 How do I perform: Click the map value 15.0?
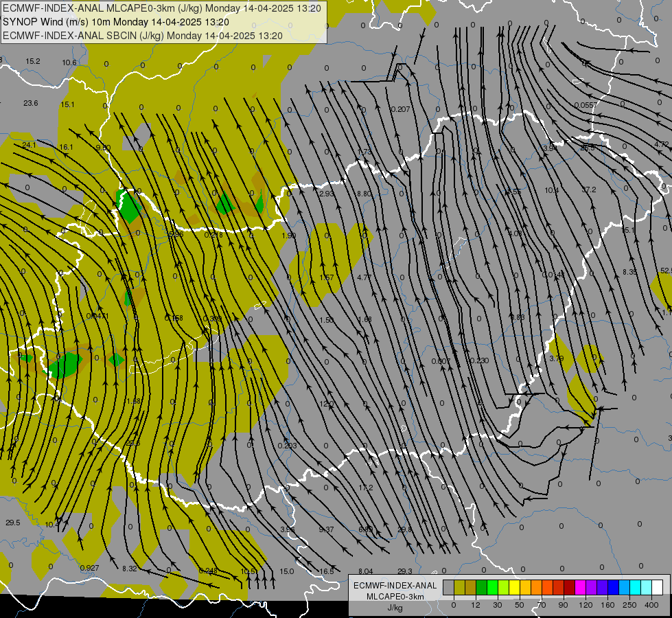(286, 571)
